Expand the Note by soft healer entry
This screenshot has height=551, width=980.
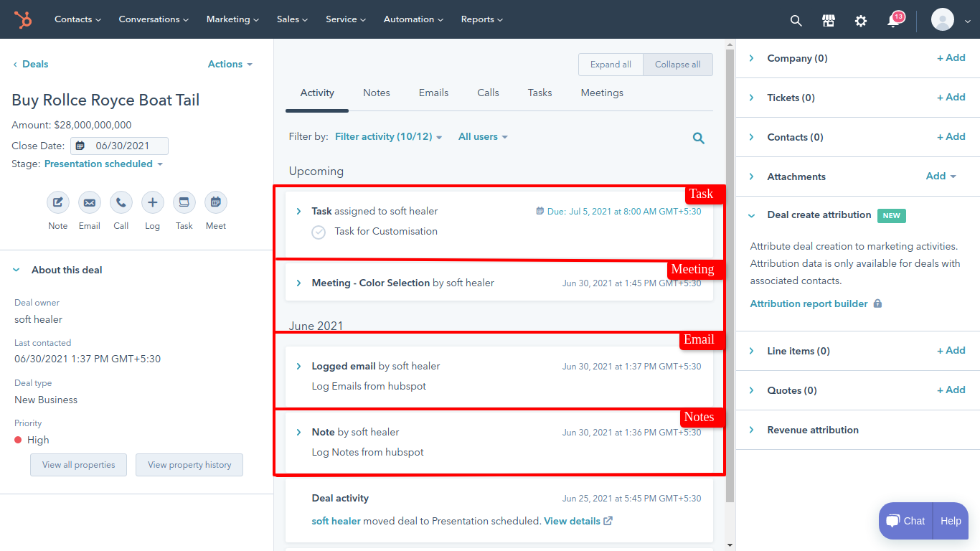click(298, 432)
